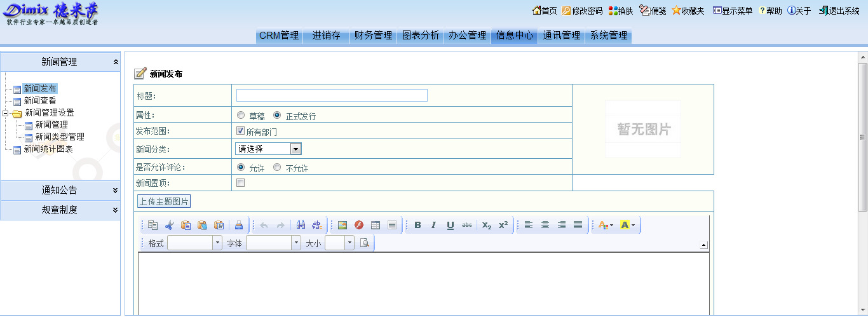The height and width of the screenshot is (317, 868).
Task: Select 不允许 for comments
Action: point(277,168)
